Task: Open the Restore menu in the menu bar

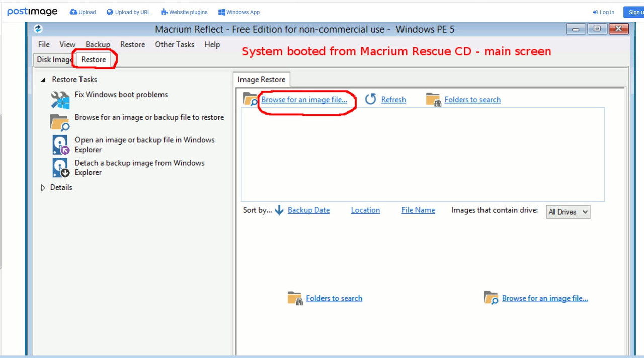Action: click(x=133, y=44)
